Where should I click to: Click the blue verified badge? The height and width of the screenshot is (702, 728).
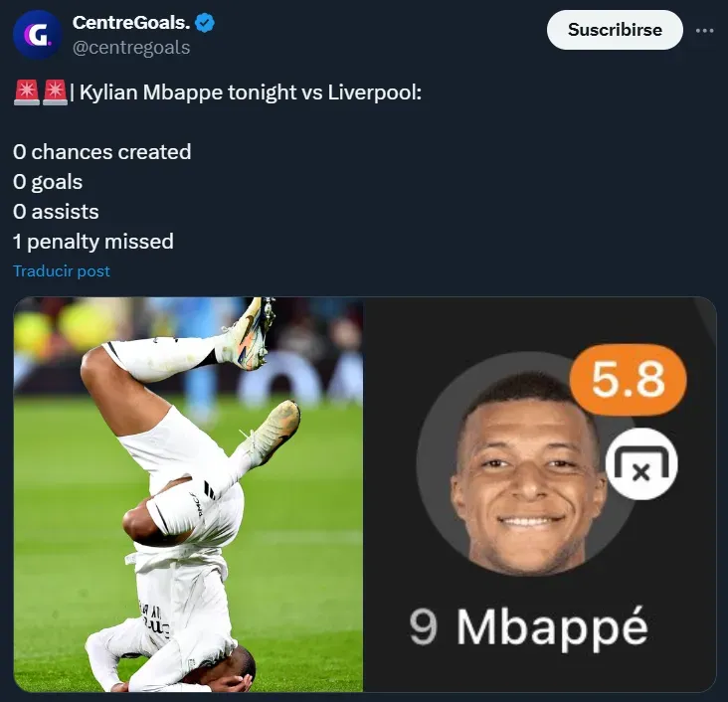pos(205,23)
